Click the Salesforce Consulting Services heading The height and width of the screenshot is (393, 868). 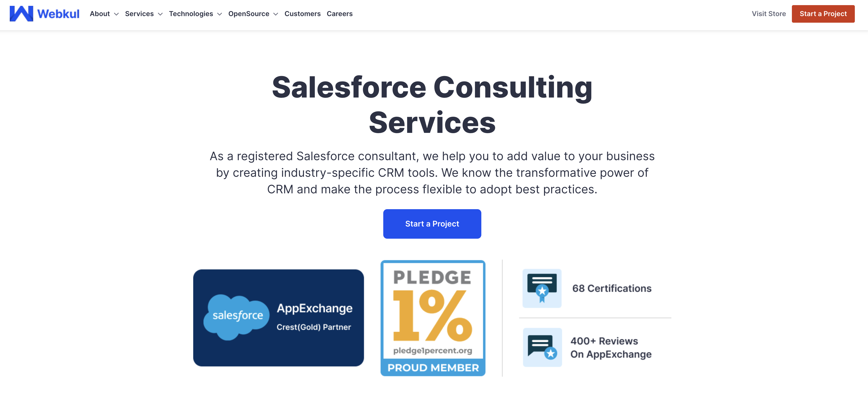[432, 104]
